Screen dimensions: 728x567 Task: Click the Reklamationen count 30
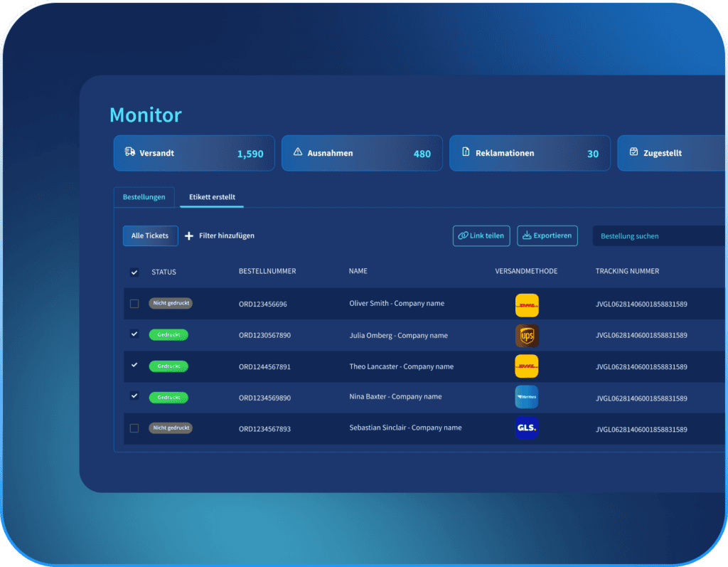click(593, 154)
